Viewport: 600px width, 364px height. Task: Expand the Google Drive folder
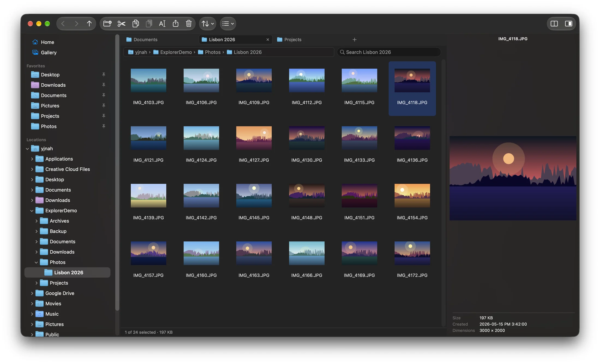tap(32, 293)
